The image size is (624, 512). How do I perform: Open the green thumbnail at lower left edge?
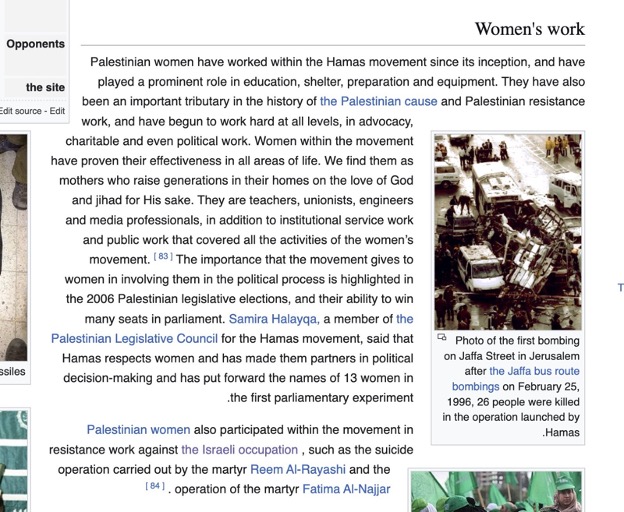click(x=14, y=461)
